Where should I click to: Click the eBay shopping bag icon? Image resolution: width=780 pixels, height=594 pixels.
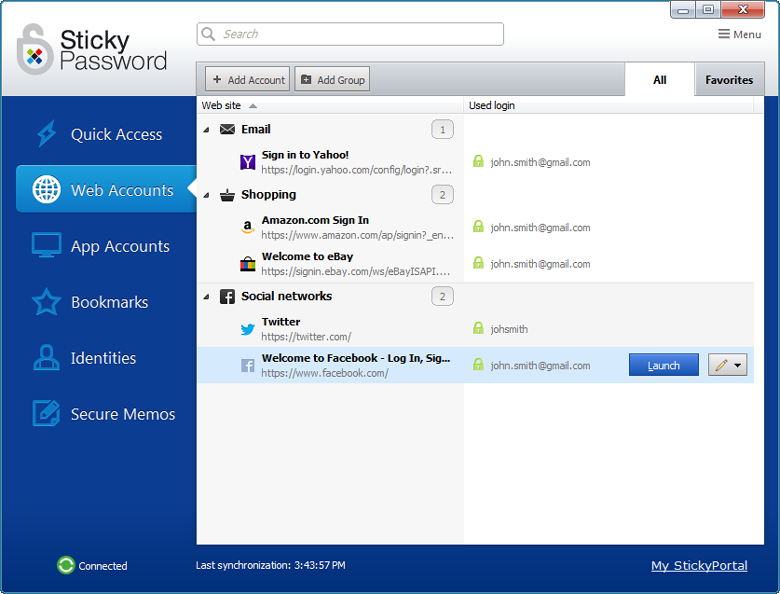point(247,264)
